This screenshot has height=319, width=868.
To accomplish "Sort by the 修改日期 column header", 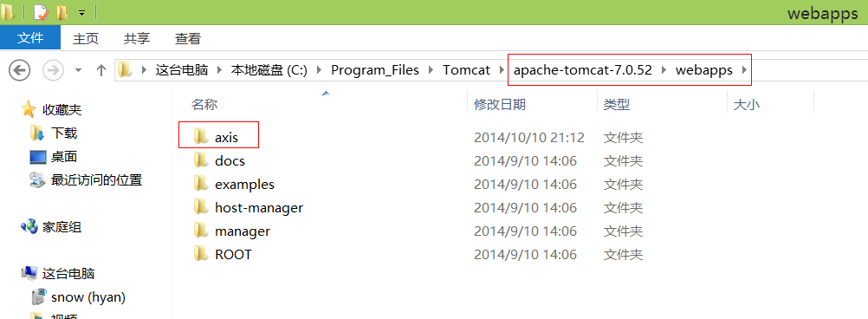I will [500, 104].
